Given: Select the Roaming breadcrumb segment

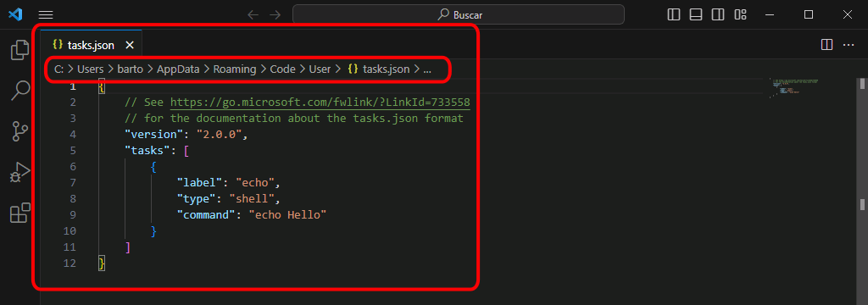Looking at the screenshot, I should coord(235,69).
